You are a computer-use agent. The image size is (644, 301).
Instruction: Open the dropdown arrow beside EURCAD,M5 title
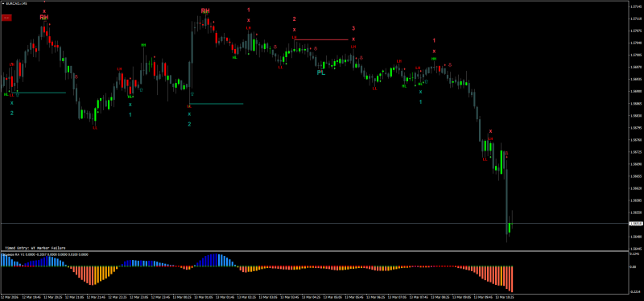click(x=3, y=3)
